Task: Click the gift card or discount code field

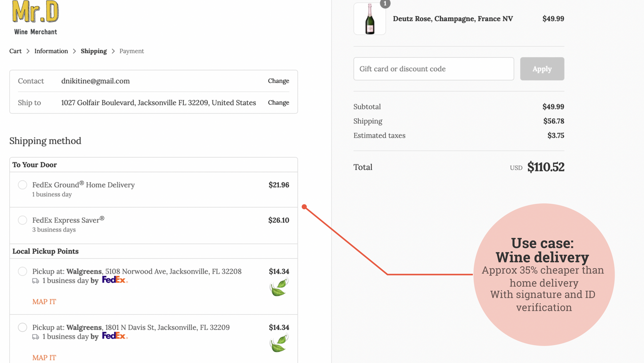Action: tap(433, 69)
